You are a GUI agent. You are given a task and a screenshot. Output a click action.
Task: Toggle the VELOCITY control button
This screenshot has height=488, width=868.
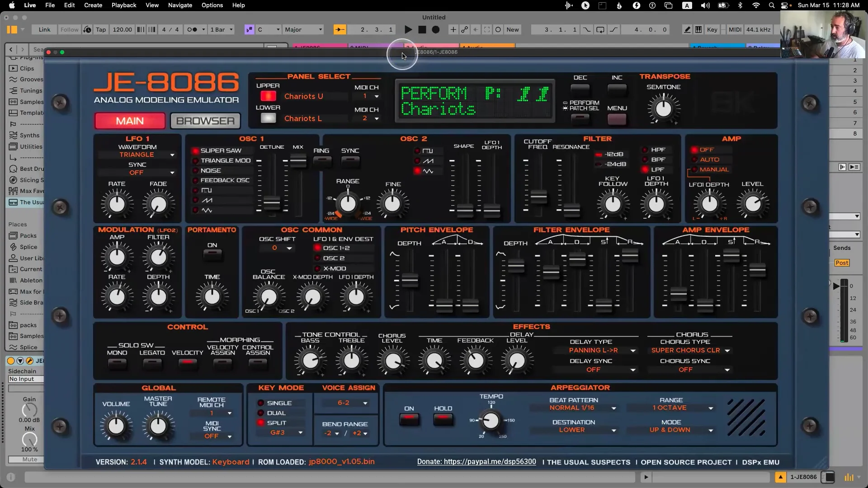[188, 363]
